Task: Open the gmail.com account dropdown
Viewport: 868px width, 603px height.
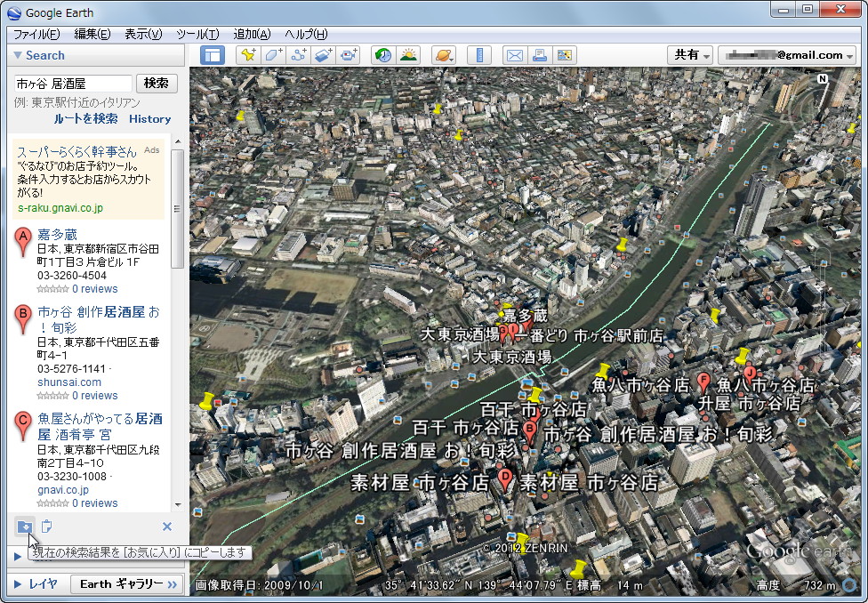Action: [786, 55]
